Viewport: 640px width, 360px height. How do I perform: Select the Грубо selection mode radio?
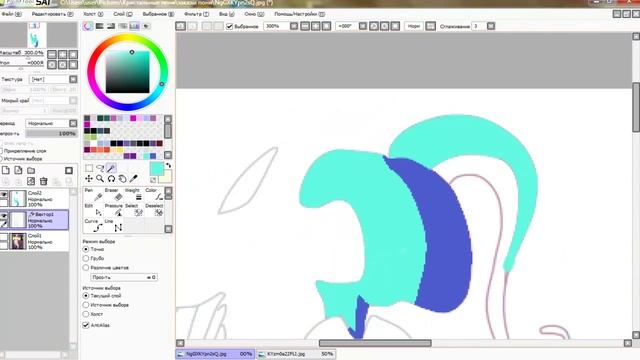coord(86,258)
